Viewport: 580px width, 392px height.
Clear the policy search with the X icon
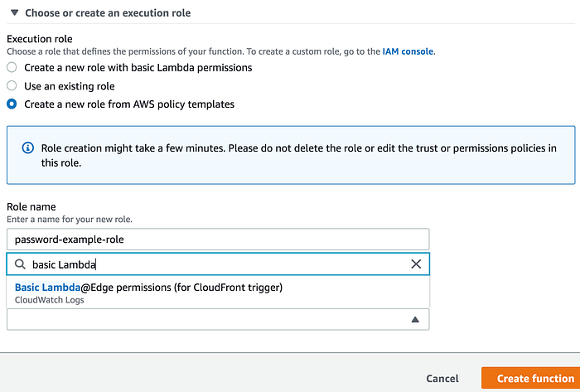[x=416, y=264]
